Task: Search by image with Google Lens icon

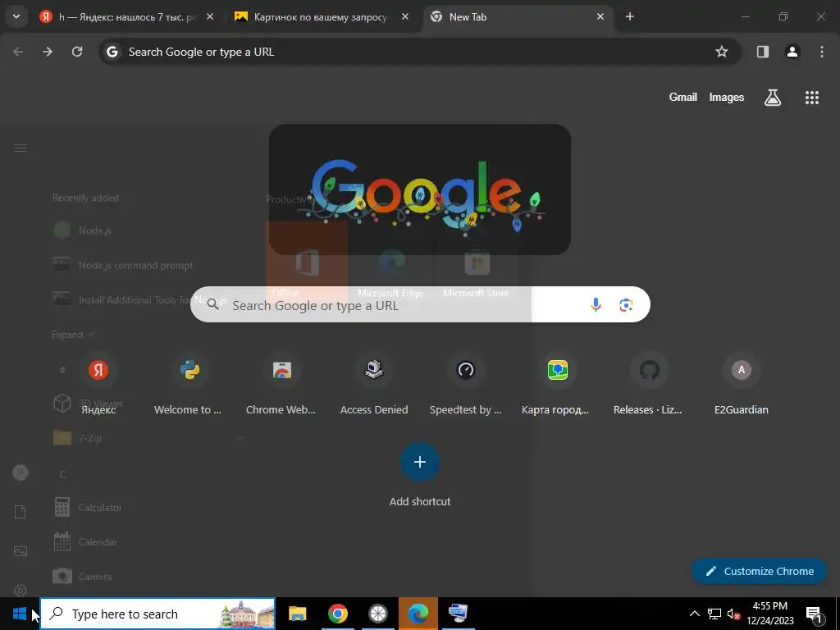Action: coord(626,305)
